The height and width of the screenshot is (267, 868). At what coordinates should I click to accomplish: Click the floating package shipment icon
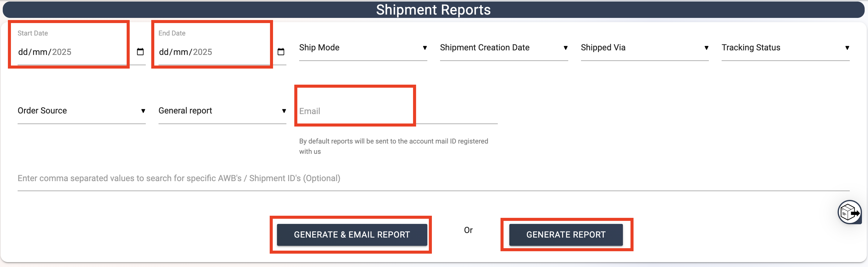point(849,212)
